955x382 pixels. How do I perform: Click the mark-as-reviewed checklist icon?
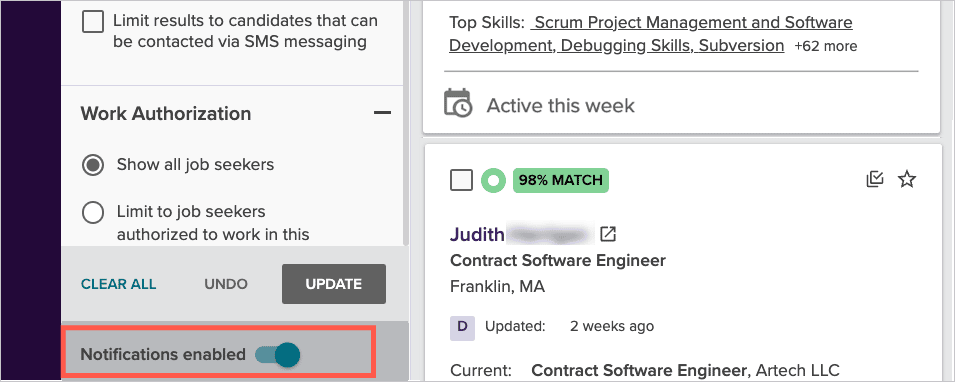tap(875, 180)
